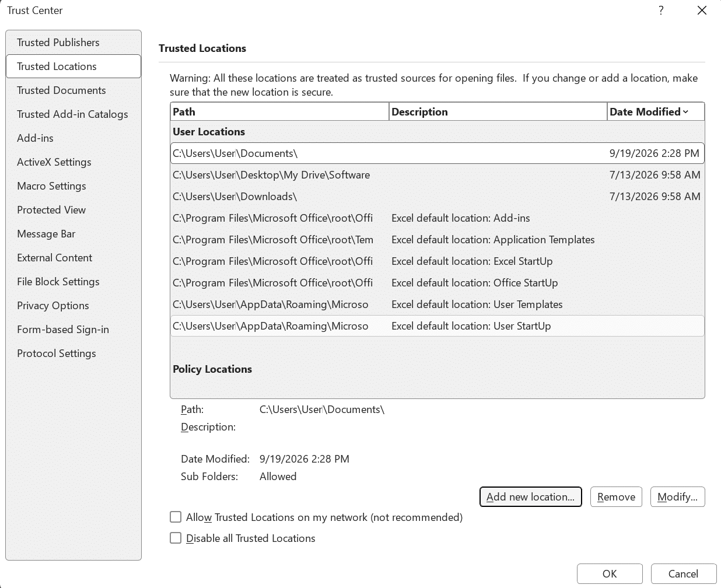Viewport: 721px width, 588px height.
Task: Open Macro Settings
Action: pyautogui.click(x=73, y=186)
